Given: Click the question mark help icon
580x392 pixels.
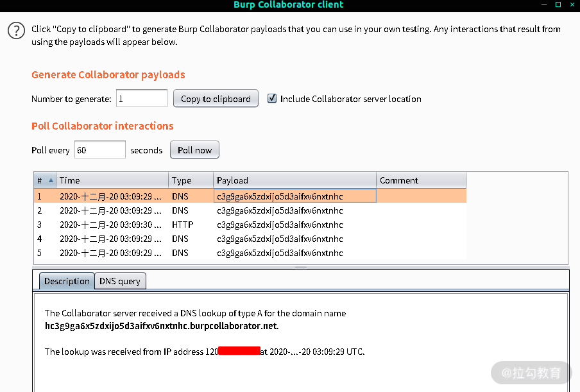Looking at the screenshot, I should (x=16, y=31).
